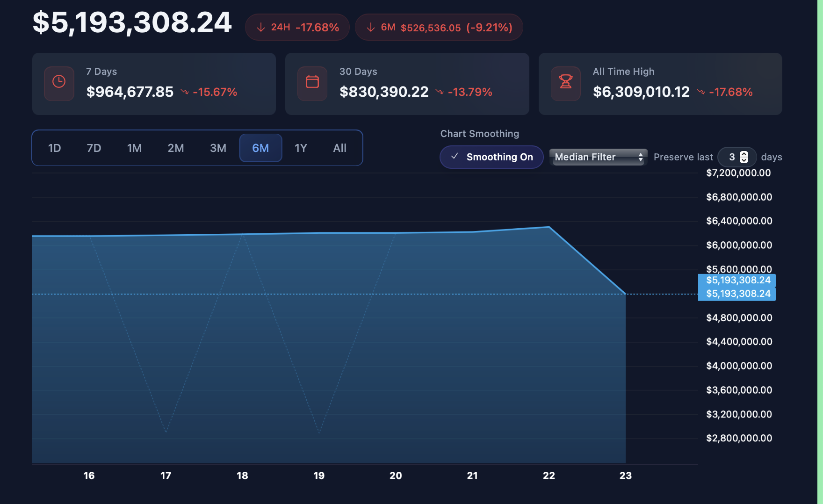Open the Median Filter dropdown
The image size is (823, 504).
pyautogui.click(x=598, y=157)
